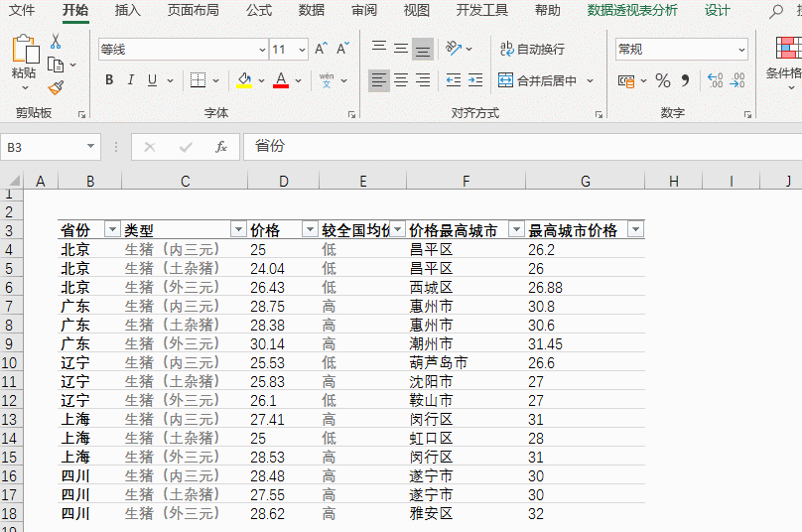Click the Select All corner triangle
The width and height of the screenshot is (802, 532).
(x=14, y=181)
